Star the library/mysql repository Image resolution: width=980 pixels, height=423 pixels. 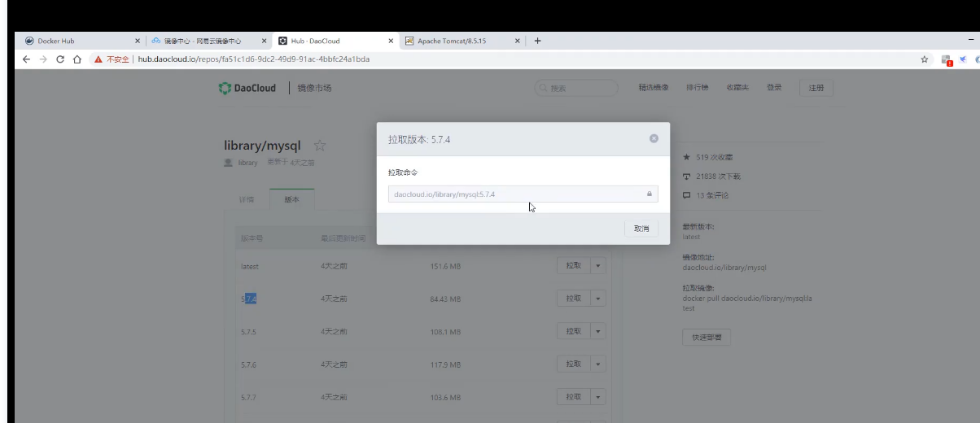(320, 146)
